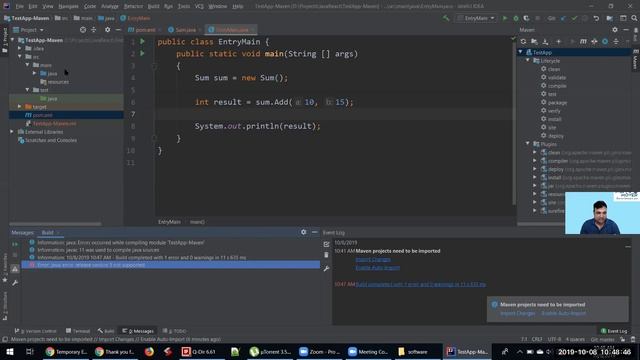Open the Terminal tool window tab
The width and height of the screenshot is (640, 360).
(x=78, y=331)
